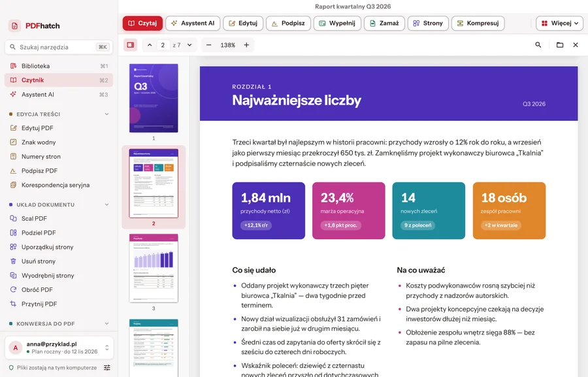Close the document with X icon
Image resolution: width=588 pixels, height=377 pixels.
pos(576,45)
